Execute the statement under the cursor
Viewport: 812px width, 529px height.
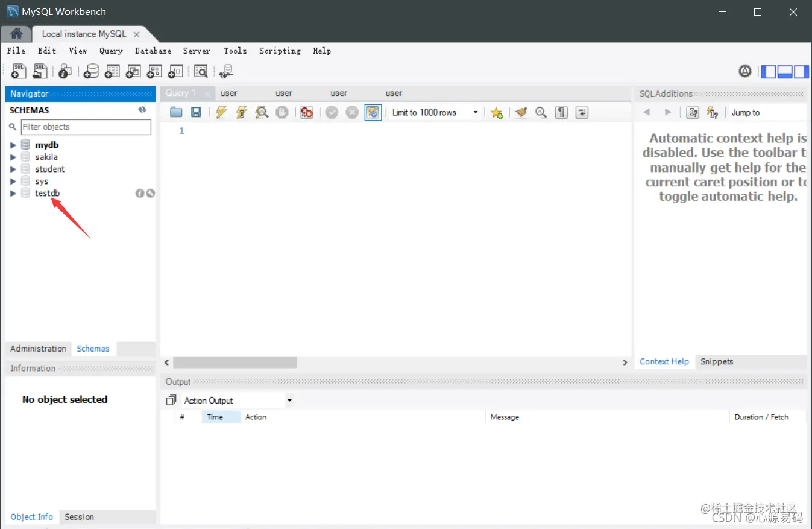click(242, 112)
